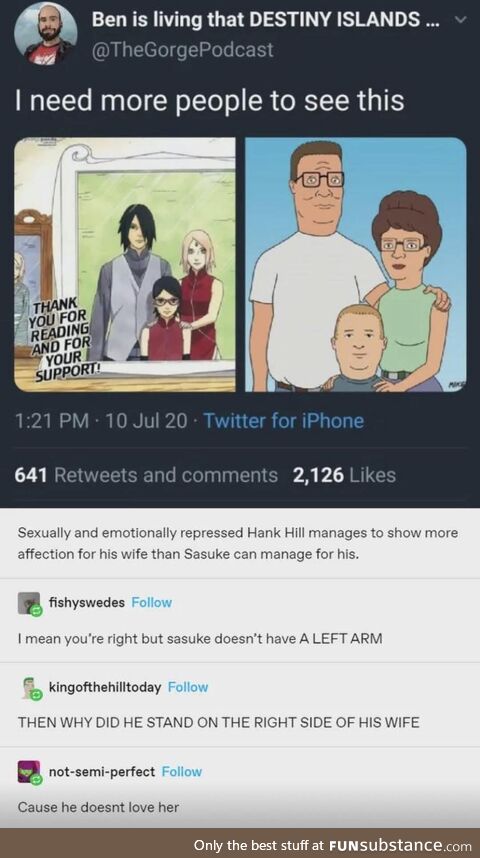Follow the fishyswedes blog
Screen dimensions: 480x858
[152, 602]
